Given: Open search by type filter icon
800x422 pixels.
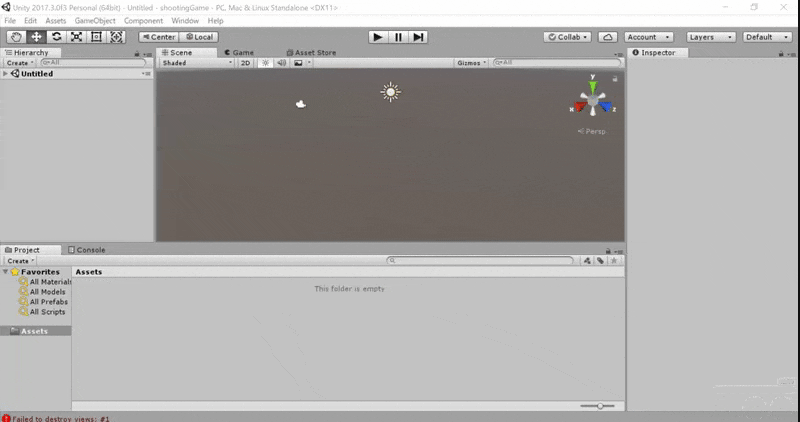Looking at the screenshot, I should click(x=588, y=261).
